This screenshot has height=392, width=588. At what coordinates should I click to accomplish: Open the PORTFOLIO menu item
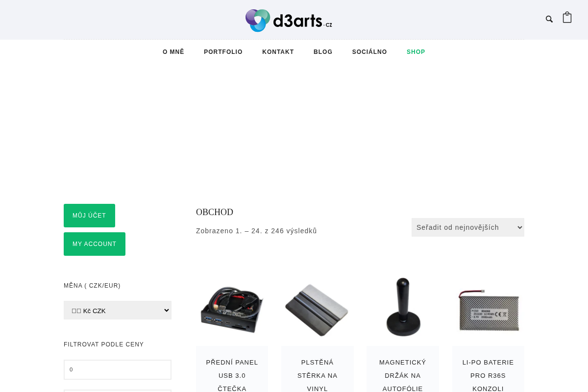tap(223, 52)
